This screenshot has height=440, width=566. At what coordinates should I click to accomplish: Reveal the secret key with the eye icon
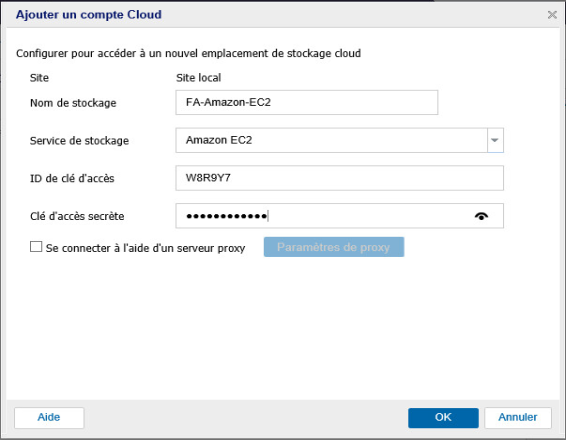point(481,216)
